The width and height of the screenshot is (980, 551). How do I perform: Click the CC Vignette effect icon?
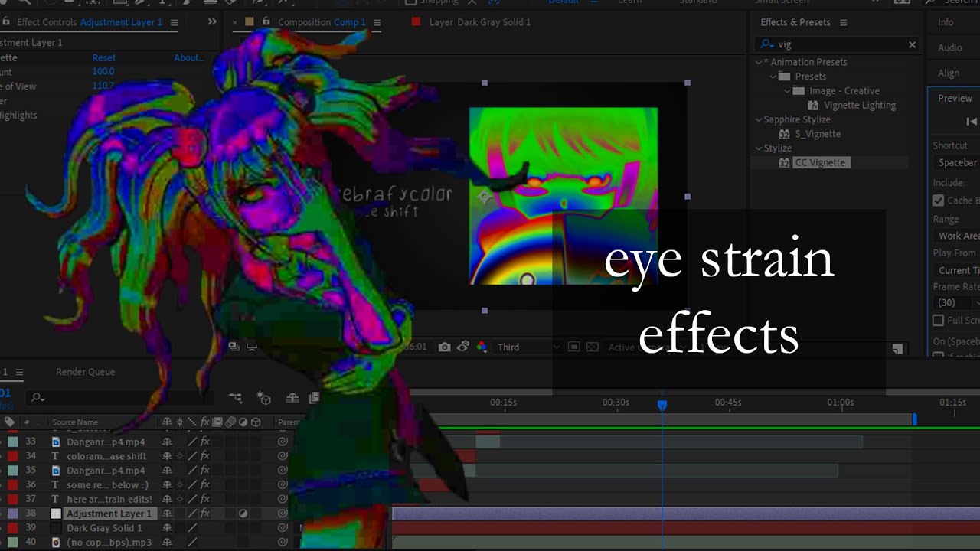[784, 163]
